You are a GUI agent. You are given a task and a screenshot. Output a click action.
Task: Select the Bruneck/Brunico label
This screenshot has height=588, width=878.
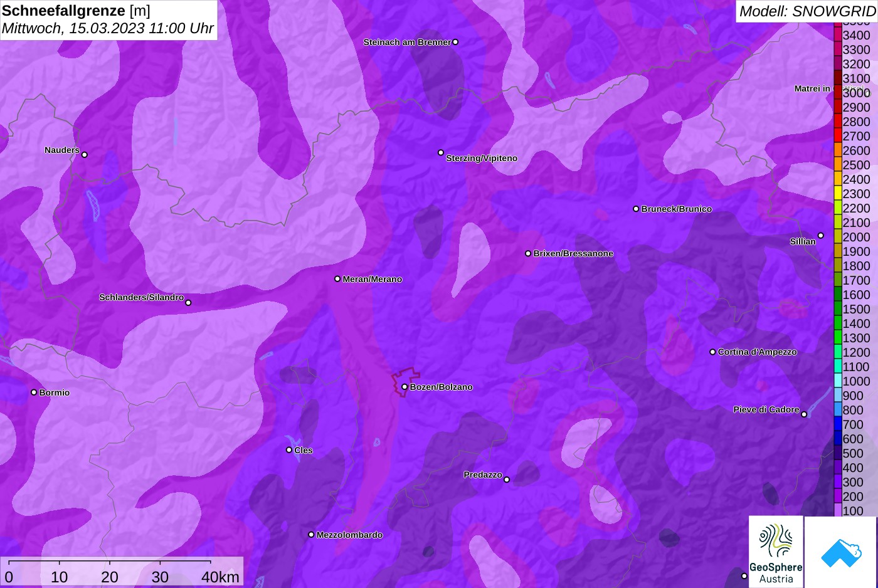pos(677,209)
